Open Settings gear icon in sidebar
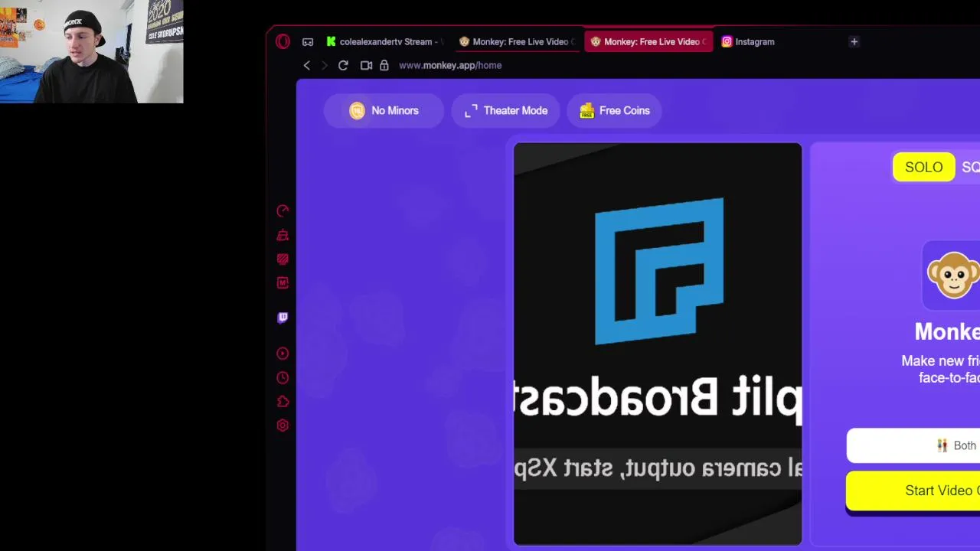 coord(283,425)
